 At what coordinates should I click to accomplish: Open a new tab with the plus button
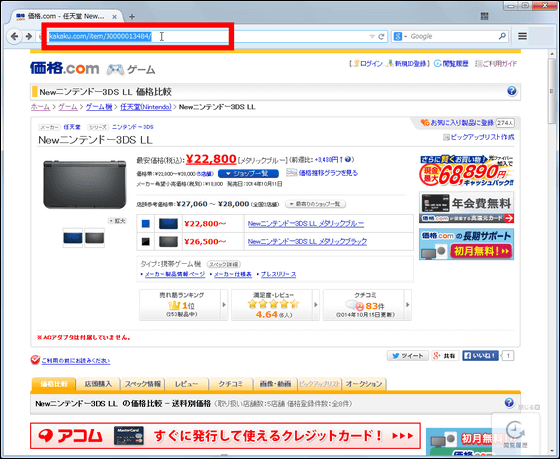pyautogui.click(x=132, y=16)
